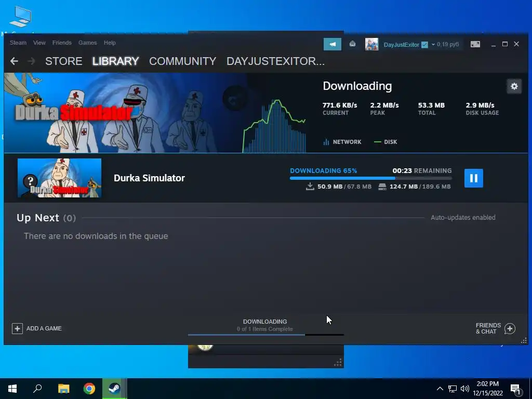Screen dimensions: 532x399
Task: Open the taskbar clock and date
Action: 488,389
